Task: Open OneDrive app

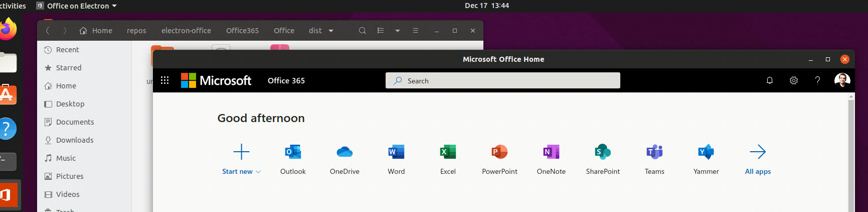Action: pos(344,160)
